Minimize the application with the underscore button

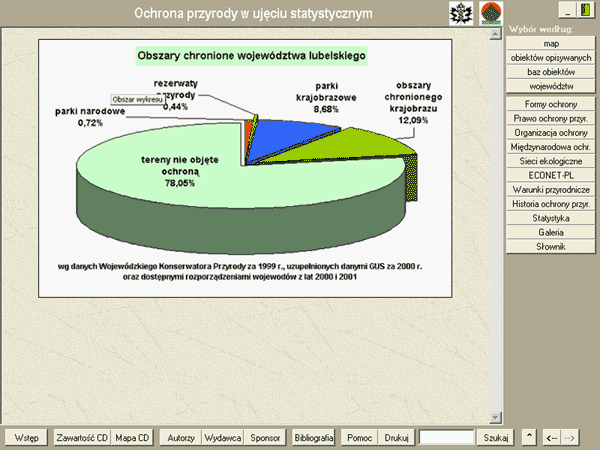tap(566, 10)
